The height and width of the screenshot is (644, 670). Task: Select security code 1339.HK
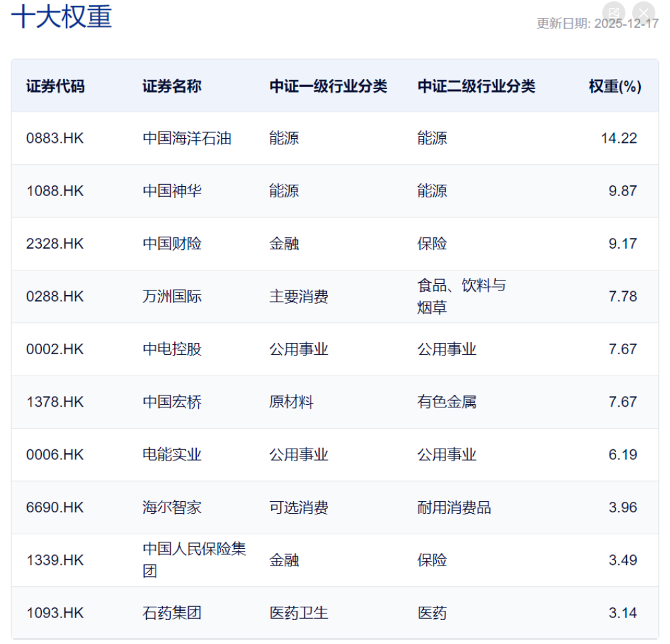click(55, 560)
